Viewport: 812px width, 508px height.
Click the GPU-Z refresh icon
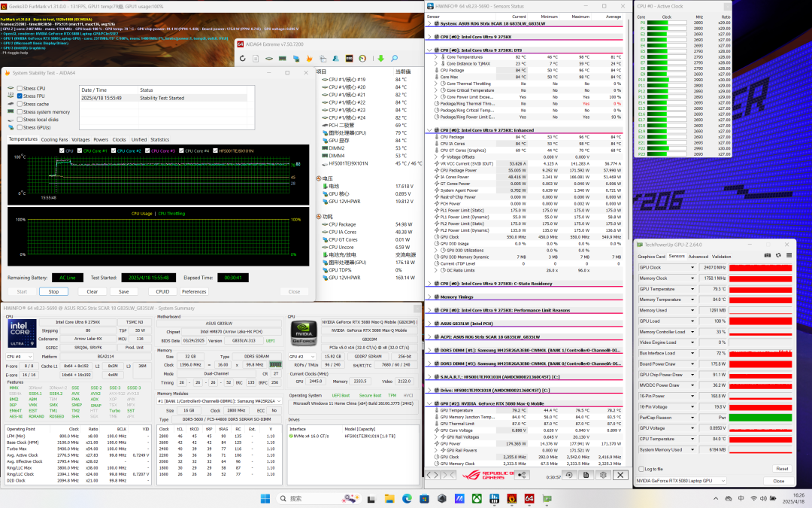[x=778, y=256]
